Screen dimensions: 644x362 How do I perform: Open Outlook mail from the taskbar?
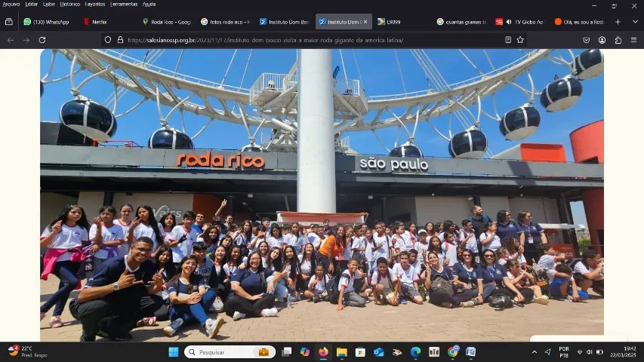379,352
